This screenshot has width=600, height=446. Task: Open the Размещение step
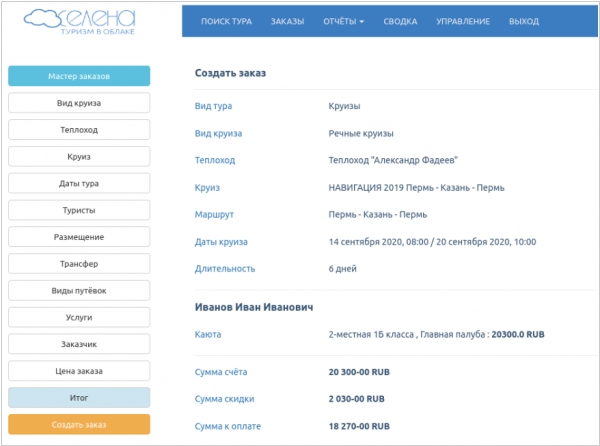click(x=79, y=237)
